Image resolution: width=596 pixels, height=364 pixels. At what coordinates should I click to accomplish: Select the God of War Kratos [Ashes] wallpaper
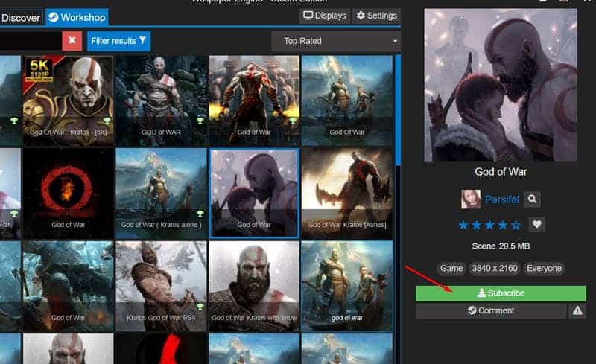(347, 194)
